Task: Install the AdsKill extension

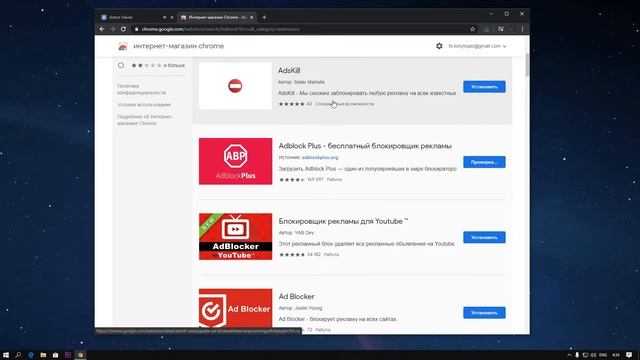Action: point(484,87)
